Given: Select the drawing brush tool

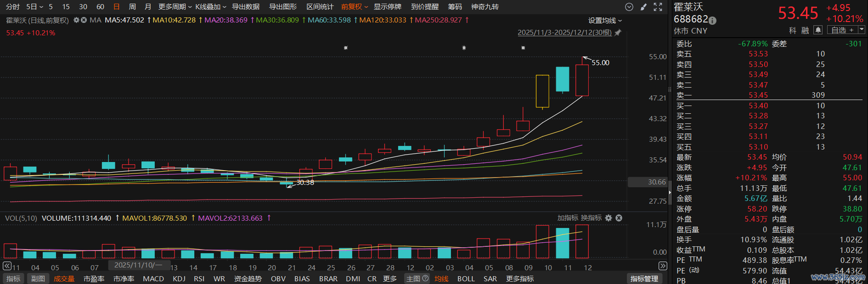Looking at the screenshot, I should pyautogui.click(x=643, y=7).
